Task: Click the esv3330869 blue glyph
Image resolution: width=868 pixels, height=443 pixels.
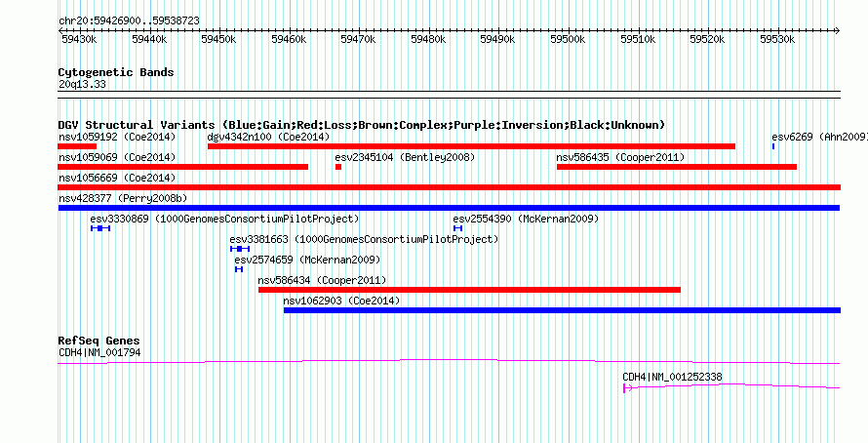Action: (100, 228)
